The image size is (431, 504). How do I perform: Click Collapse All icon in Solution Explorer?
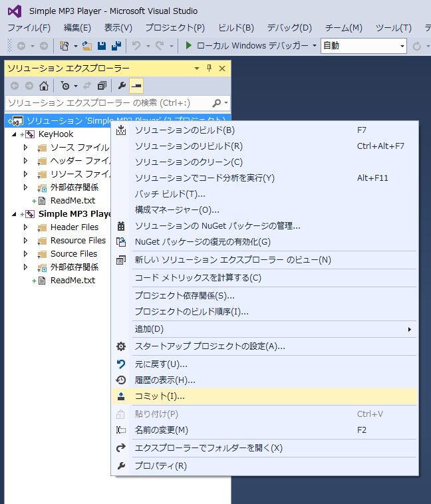point(102,86)
